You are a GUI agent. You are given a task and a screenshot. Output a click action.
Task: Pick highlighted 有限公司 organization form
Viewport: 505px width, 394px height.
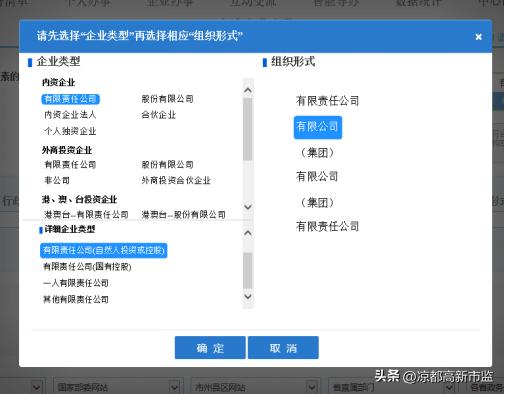point(318,127)
